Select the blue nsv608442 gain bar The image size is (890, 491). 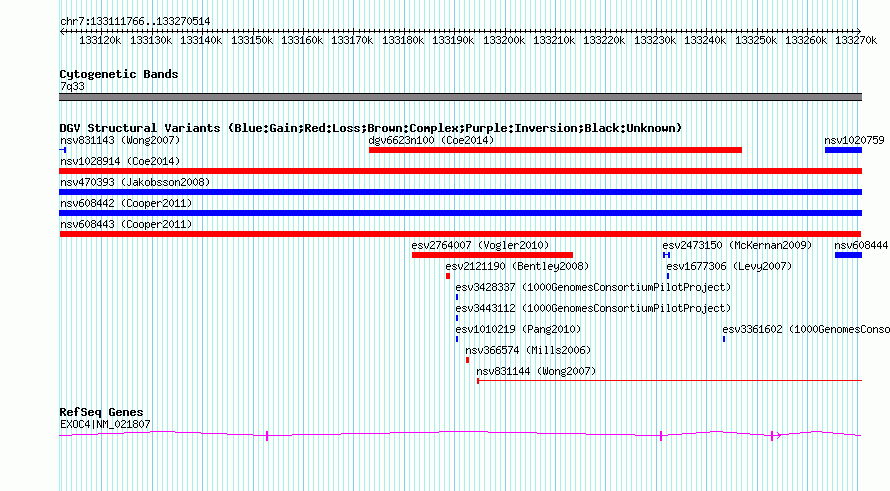point(460,213)
